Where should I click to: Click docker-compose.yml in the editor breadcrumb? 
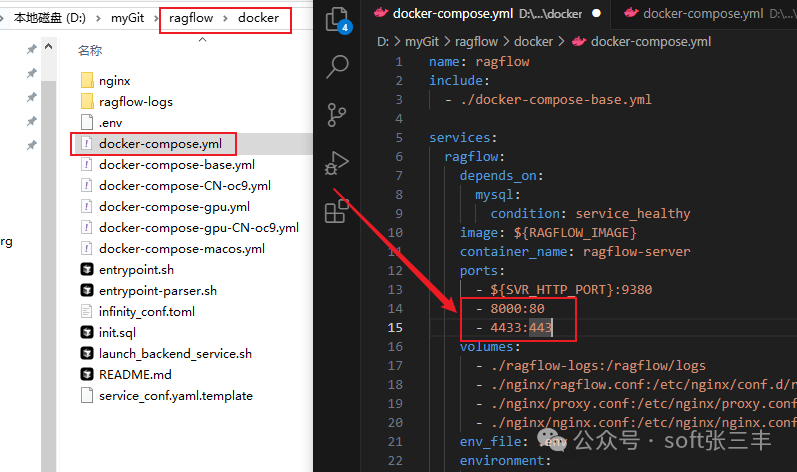651,42
